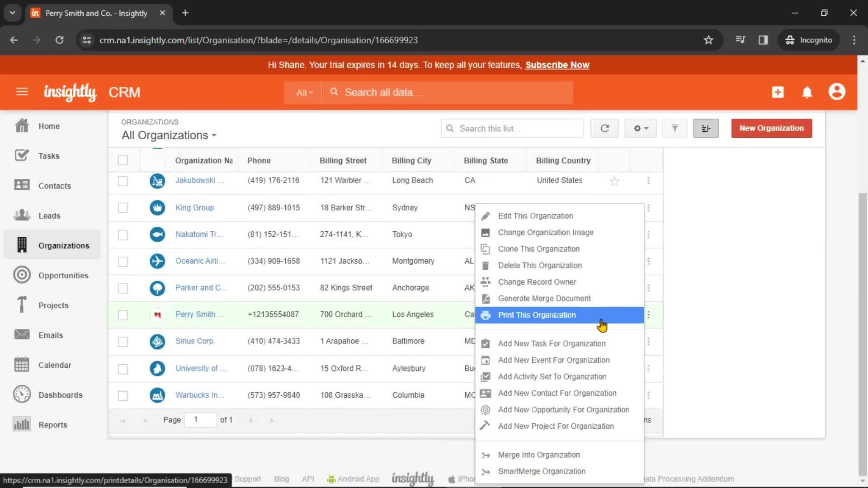Open Leads from the sidebar
This screenshot has height=488, width=868.
(x=49, y=216)
